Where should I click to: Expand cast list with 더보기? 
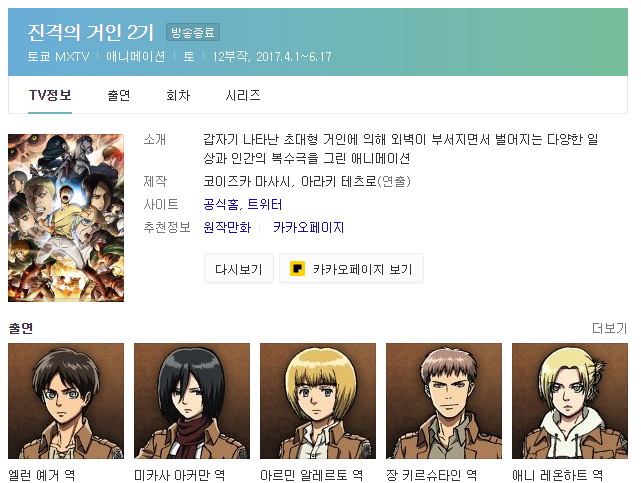tap(610, 328)
